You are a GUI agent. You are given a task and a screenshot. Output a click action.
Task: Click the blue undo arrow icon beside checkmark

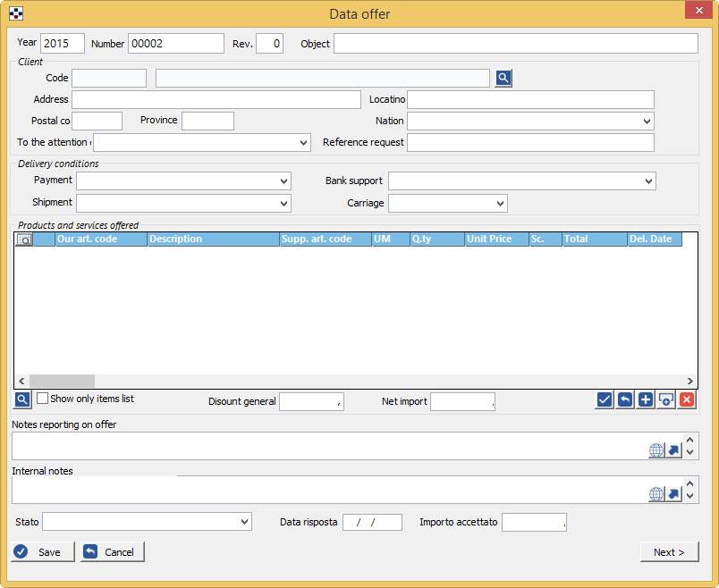(625, 400)
